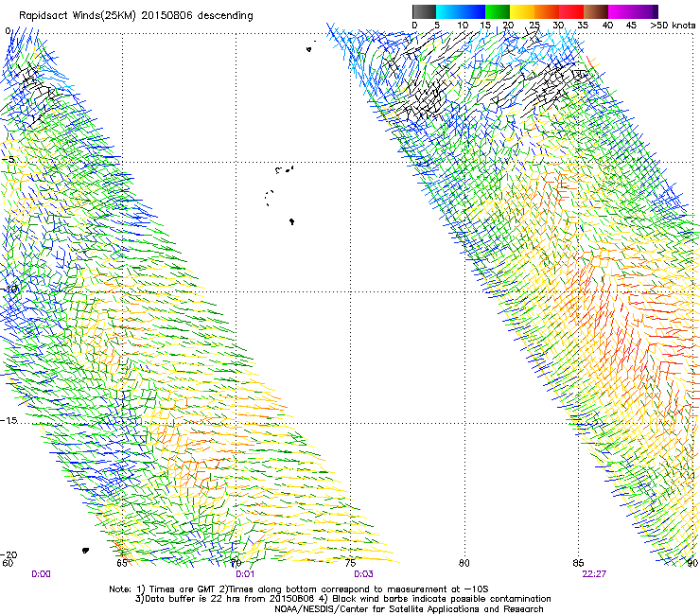Click the grey 0-5 knots legend color

(x=424, y=11)
